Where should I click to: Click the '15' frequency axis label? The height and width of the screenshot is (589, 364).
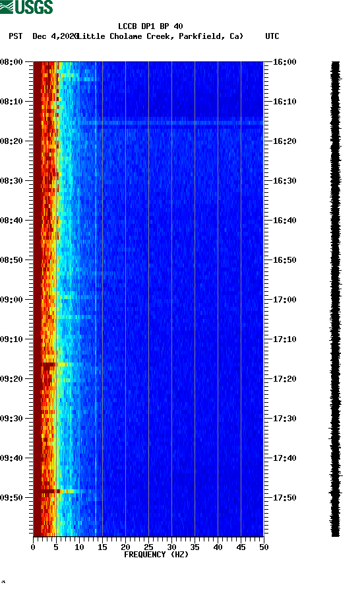tap(102, 547)
